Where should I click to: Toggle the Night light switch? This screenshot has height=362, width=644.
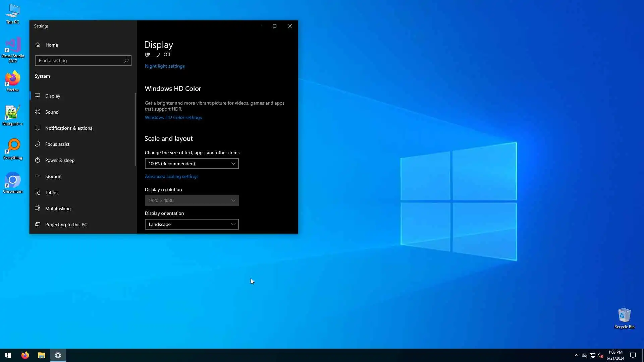pos(152,54)
